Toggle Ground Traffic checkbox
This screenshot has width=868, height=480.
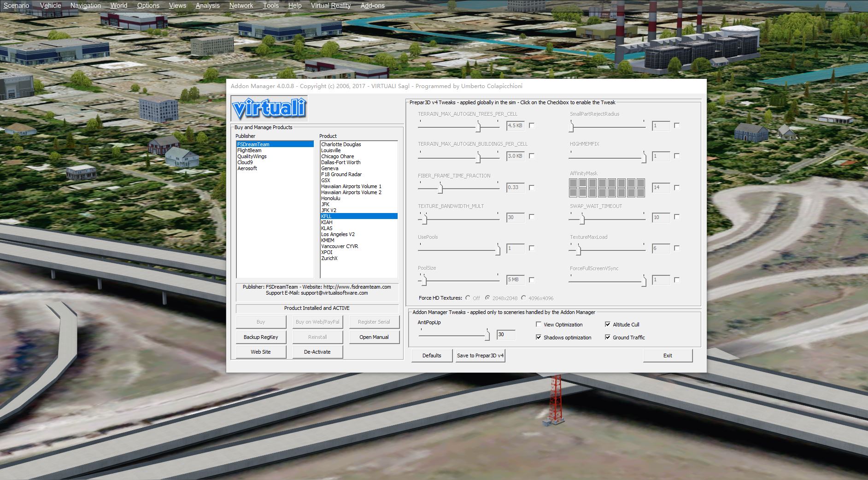608,338
